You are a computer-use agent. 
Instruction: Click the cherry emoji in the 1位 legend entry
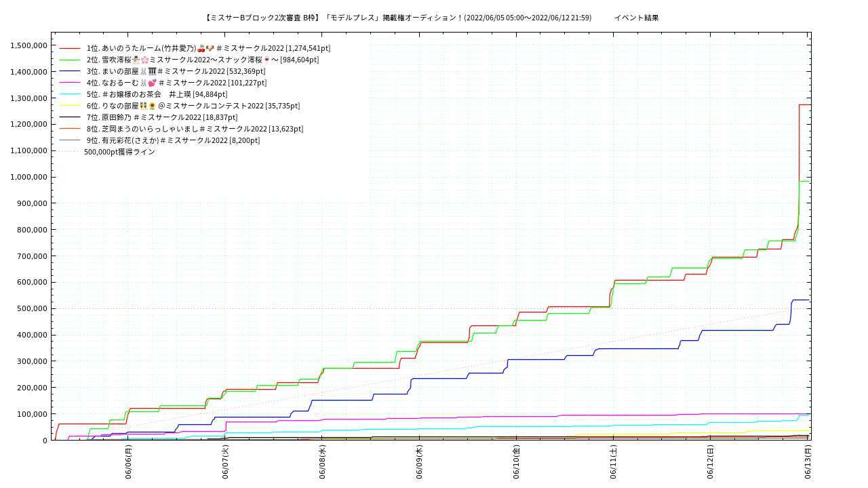click(201, 48)
